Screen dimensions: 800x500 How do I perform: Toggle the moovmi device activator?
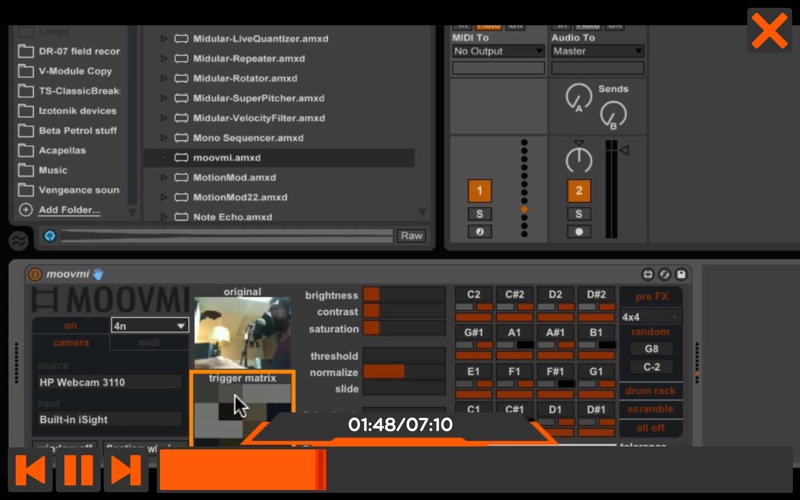(x=35, y=274)
